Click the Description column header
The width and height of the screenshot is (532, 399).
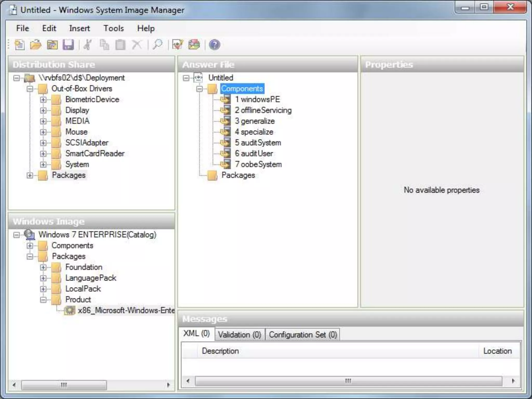coord(338,351)
